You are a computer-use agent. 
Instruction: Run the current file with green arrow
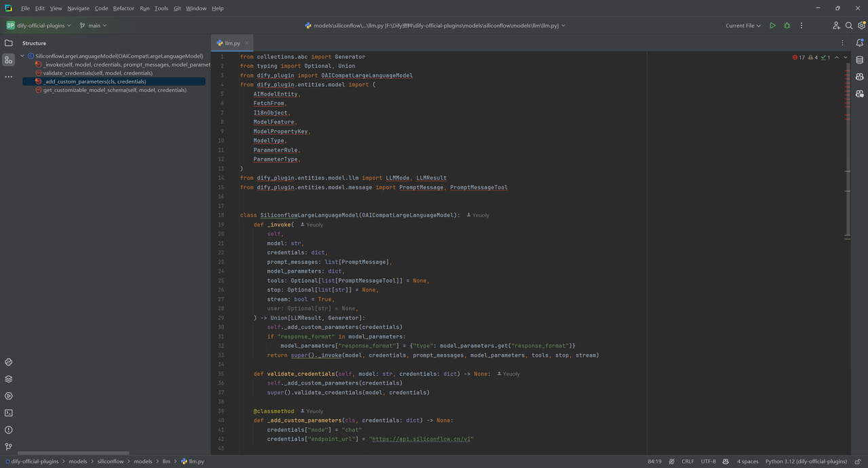point(772,26)
